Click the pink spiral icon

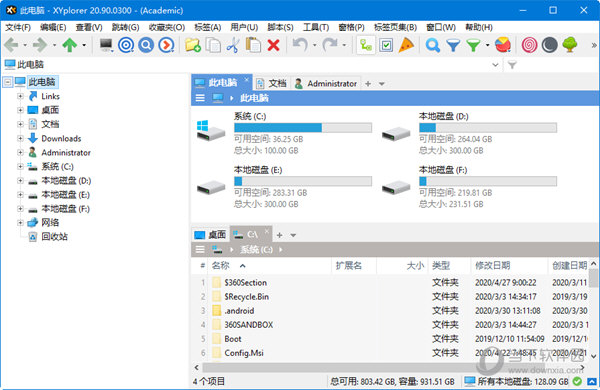tap(529, 45)
